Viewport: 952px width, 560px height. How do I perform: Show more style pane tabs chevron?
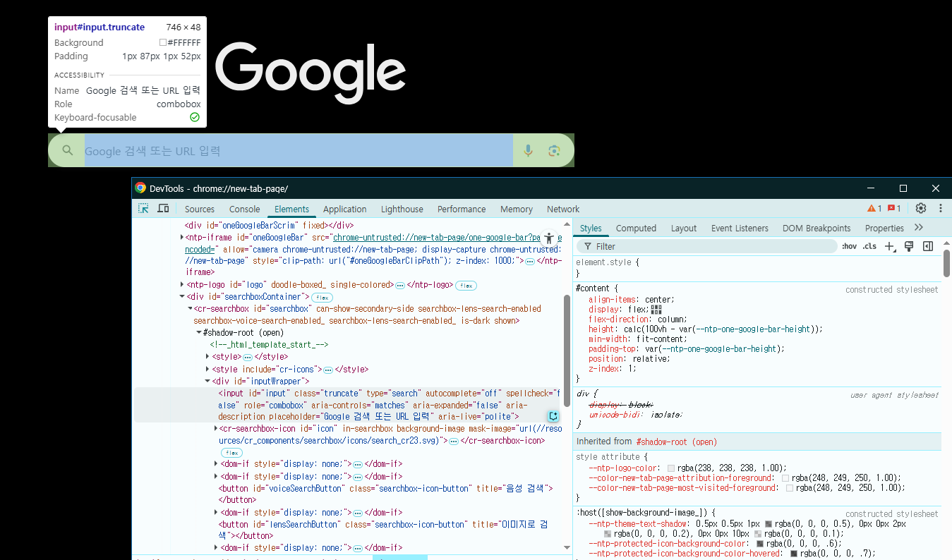point(918,228)
